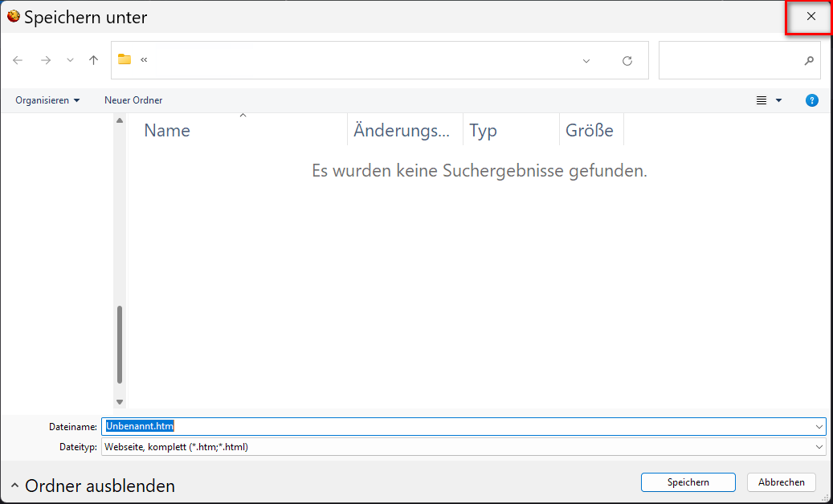
Task: Expand the view options dropdown arrow
Action: pyautogui.click(x=778, y=100)
